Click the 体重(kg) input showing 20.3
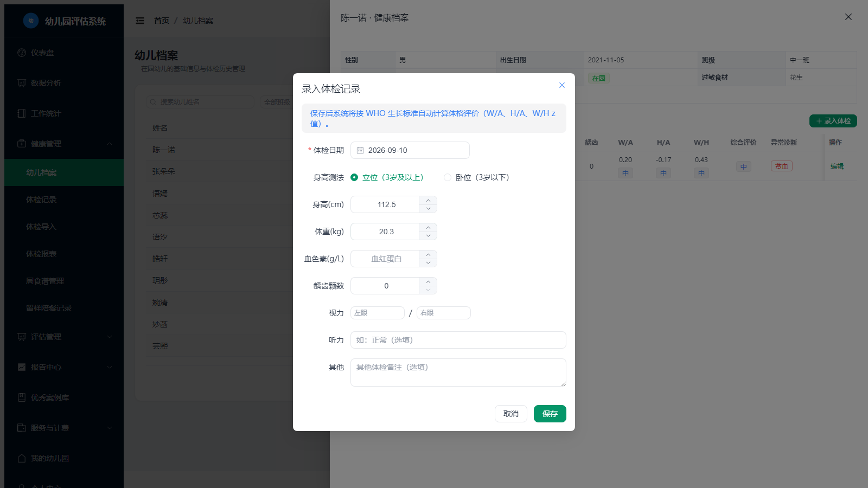Image resolution: width=868 pixels, height=488 pixels. [x=385, y=232]
